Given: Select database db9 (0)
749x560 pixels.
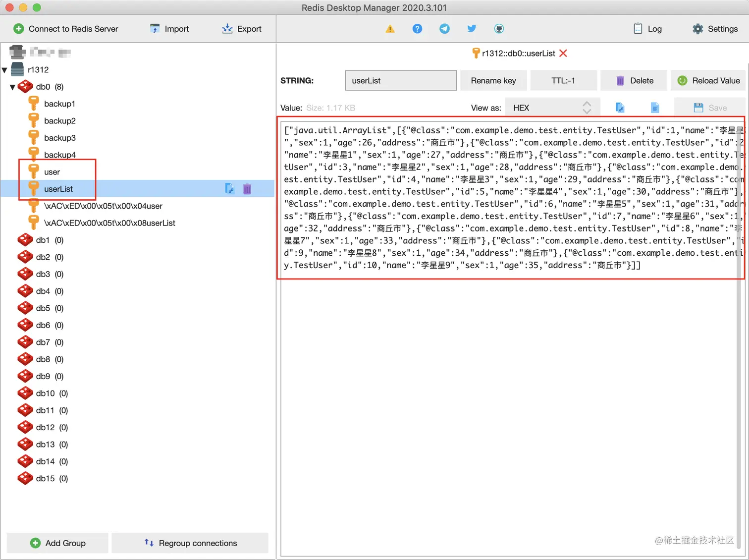Looking at the screenshot, I should click(41, 376).
